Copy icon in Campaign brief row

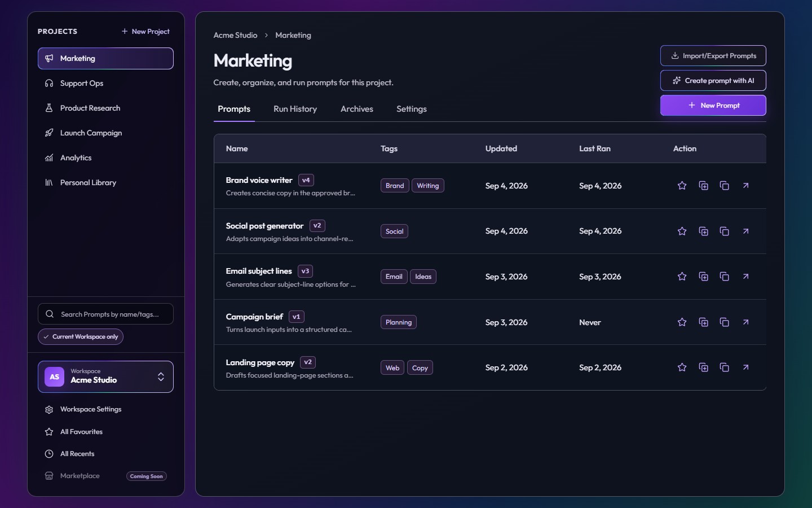725,322
